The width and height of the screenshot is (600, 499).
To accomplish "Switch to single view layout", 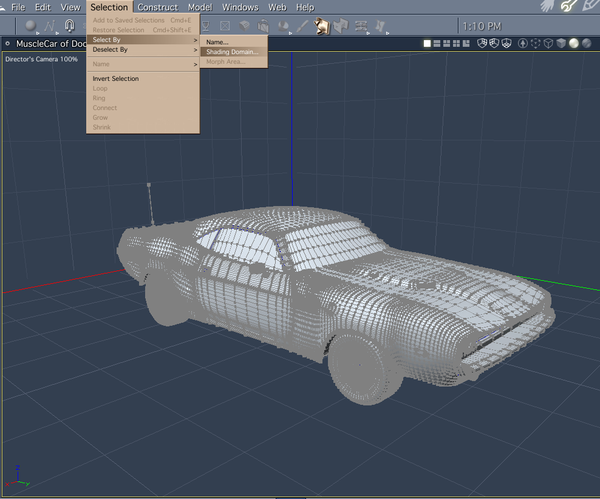I will [427, 44].
